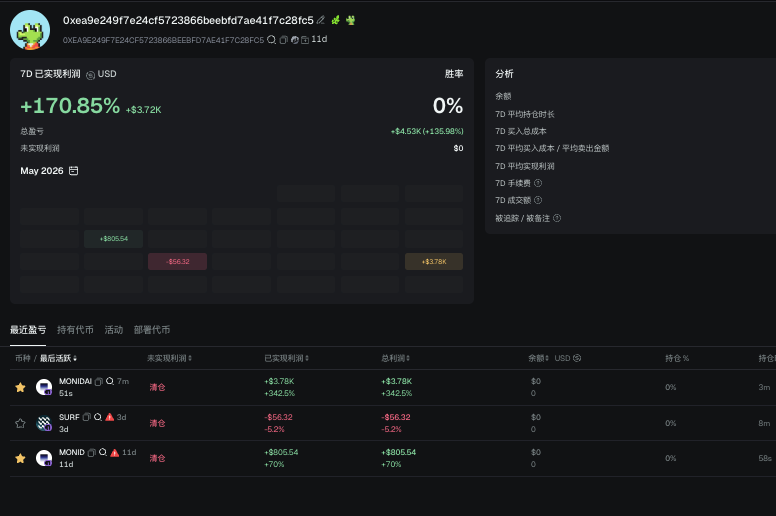Click the calendar-plus icon before 11d
The height and width of the screenshot is (516, 776).
pos(305,40)
